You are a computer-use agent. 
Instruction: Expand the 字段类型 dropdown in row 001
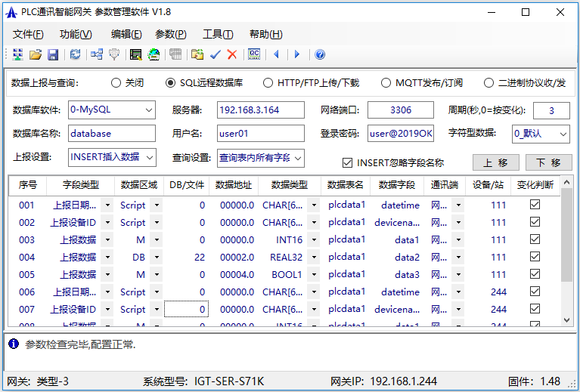pos(107,205)
